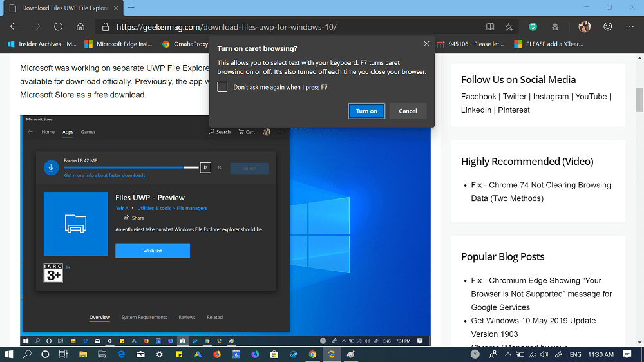Open File Explorer from the taskbar
Screen dimensions: 644x362
pos(83,354)
